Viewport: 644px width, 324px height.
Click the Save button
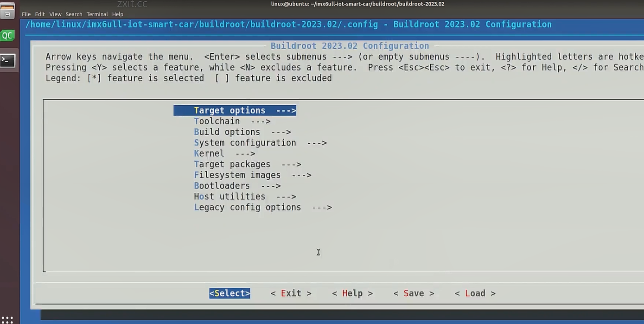click(414, 293)
